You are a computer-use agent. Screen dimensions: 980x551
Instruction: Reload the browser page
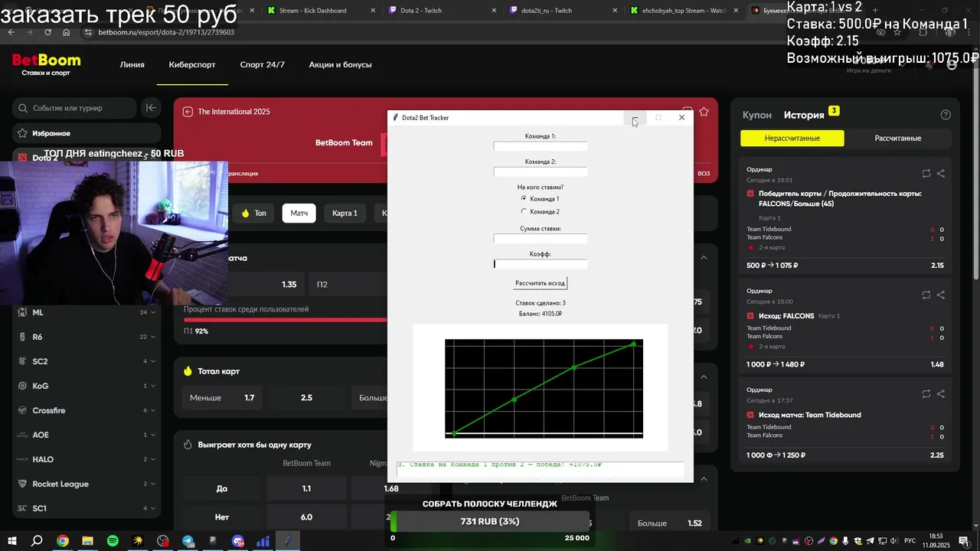point(47,32)
